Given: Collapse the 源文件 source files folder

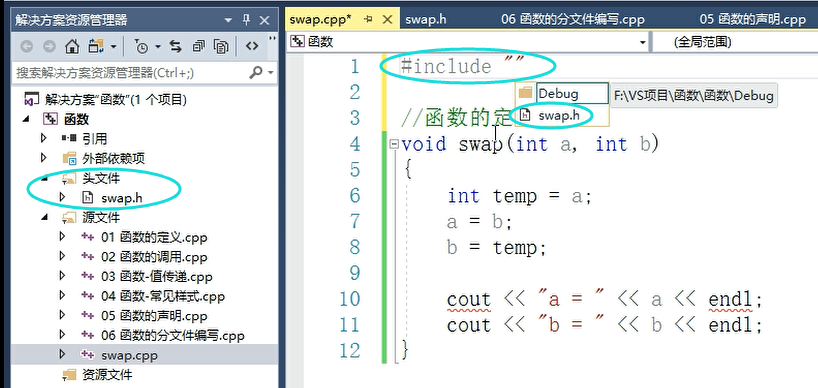Looking at the screenshot, I should pyautogui.click(x=44, y=217).
